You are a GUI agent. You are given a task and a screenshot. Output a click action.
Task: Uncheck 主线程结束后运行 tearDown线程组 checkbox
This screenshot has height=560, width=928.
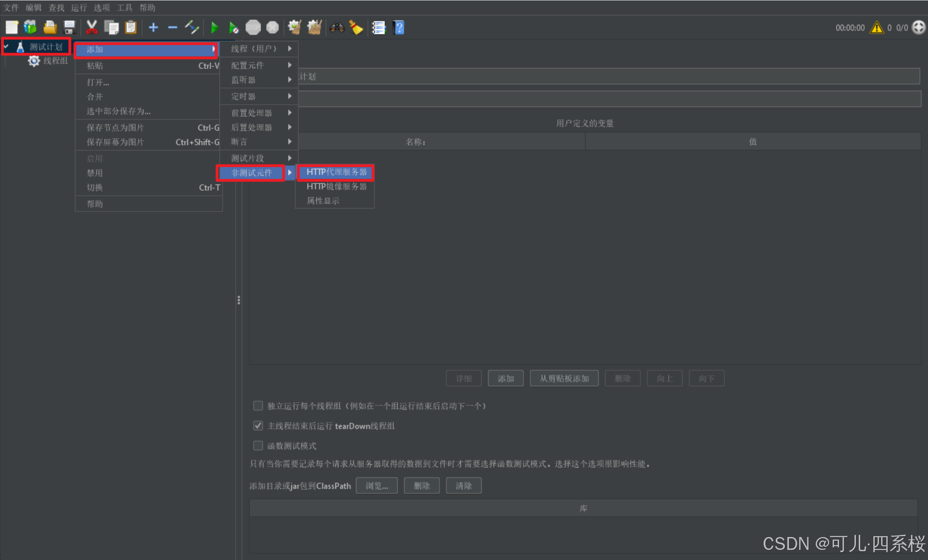coord(258,426)
